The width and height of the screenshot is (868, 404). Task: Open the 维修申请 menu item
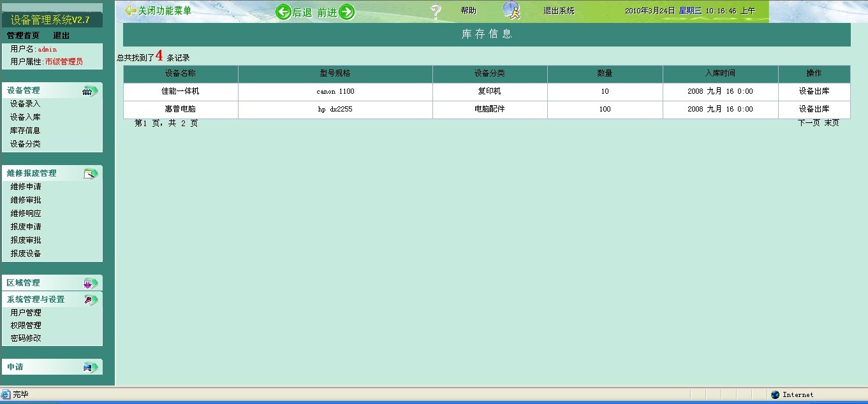[x=26, y=187]
